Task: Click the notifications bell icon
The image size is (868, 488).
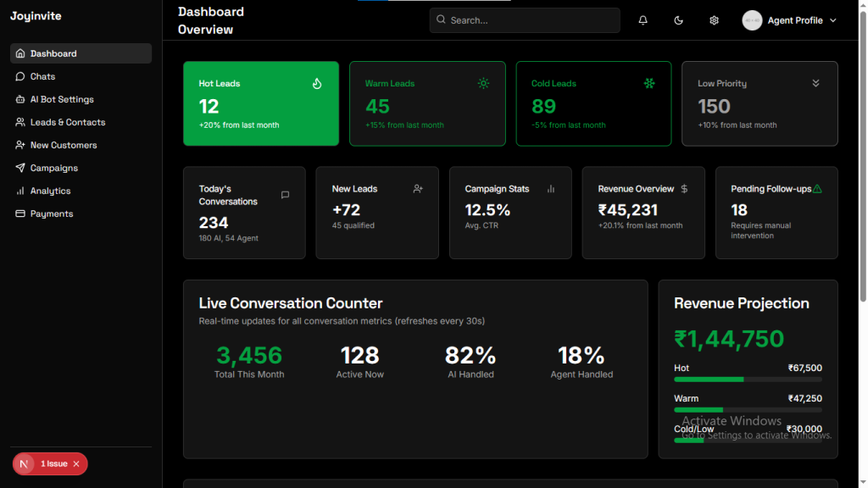Action: 643,20
